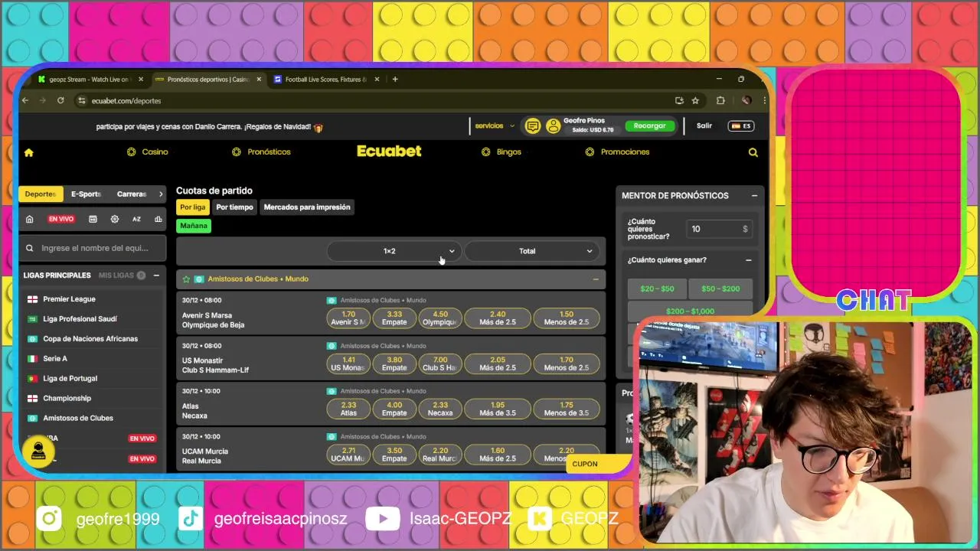Click the support agent chat bubble icon
980x551 pixels.
[x=38, y=452]
